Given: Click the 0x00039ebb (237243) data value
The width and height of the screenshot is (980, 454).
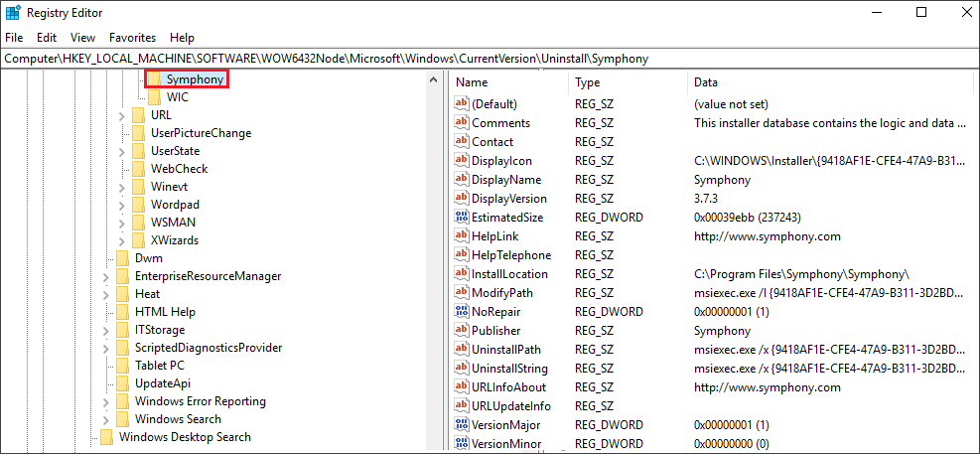Looking at the screenshot, I should click(x=750, y=217).
